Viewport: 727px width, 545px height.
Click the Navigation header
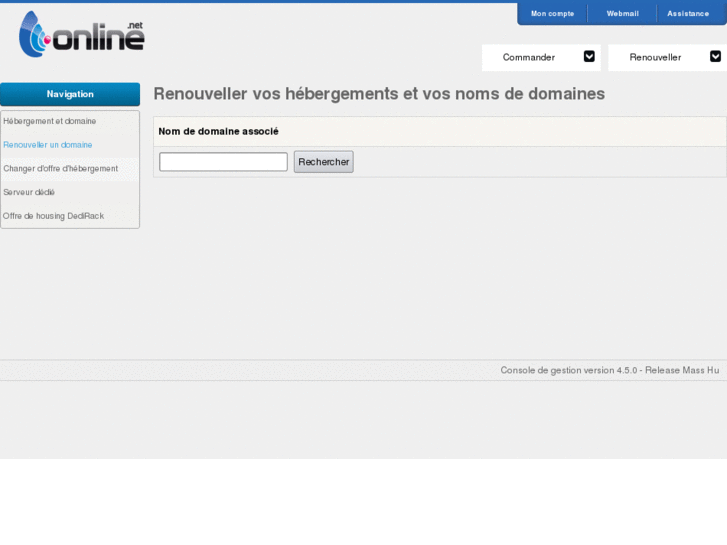click(70, 94)
